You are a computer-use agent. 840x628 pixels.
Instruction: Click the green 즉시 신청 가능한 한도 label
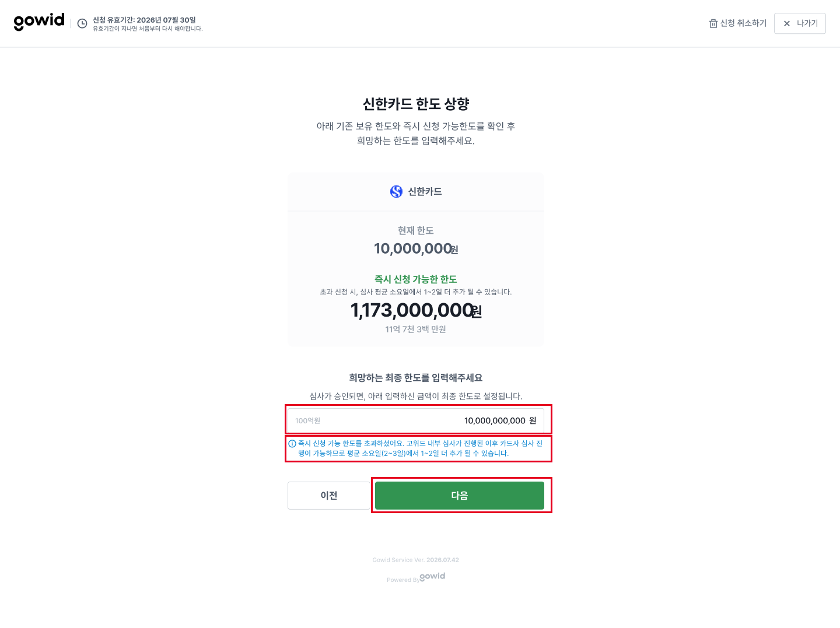click(416, 279)
